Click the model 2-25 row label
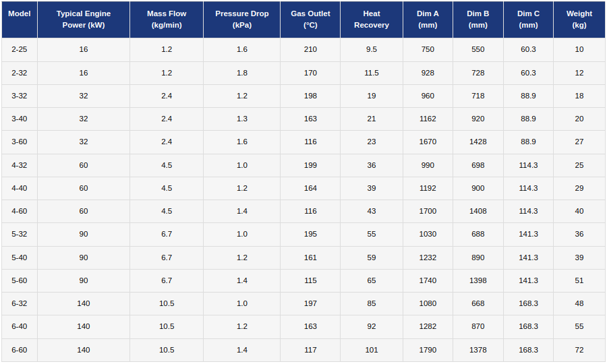Screen dimensions: 607x364 point(20,50)
